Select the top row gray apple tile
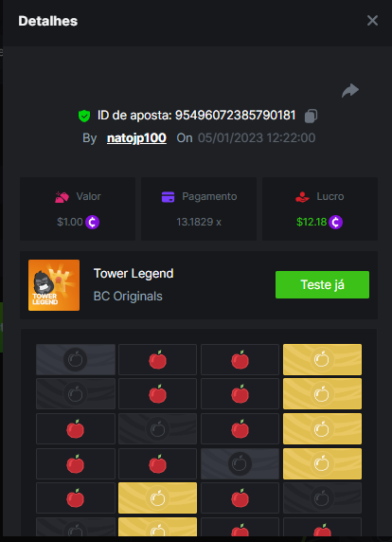 click(76, 359)
